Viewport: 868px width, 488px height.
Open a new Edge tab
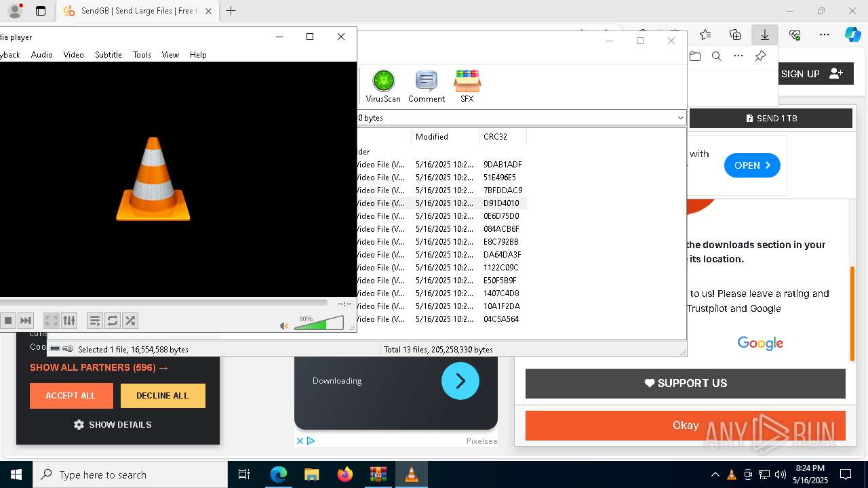click(231, 11)
